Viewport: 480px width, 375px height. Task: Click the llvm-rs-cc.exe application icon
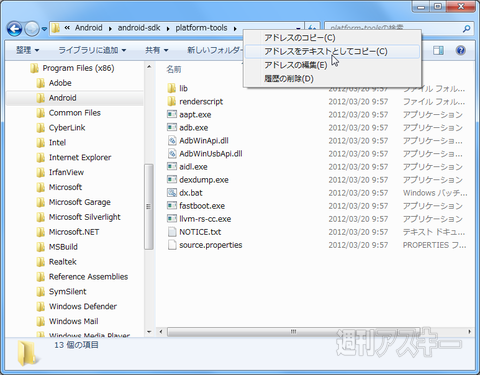click(x=172, y=219)
